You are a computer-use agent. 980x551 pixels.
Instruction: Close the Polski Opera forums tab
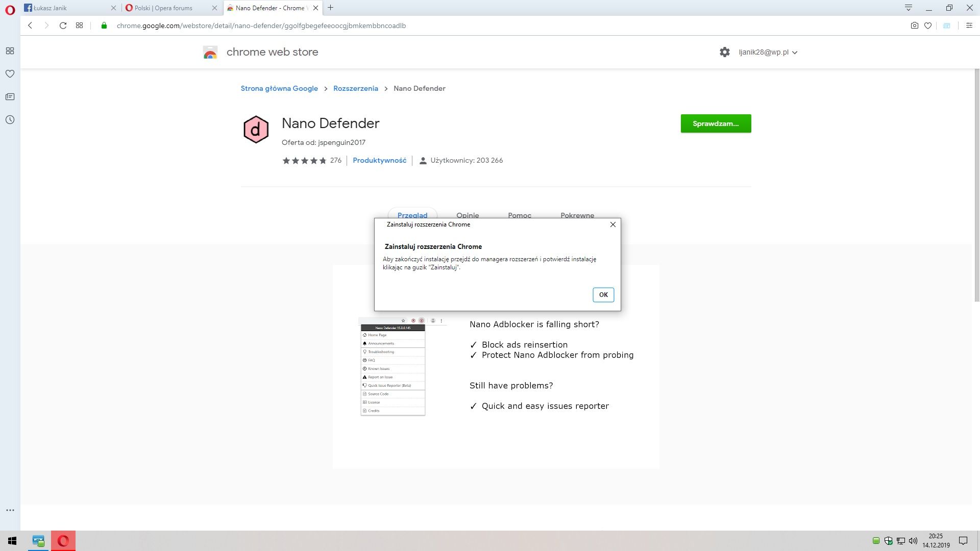point(214,8)
